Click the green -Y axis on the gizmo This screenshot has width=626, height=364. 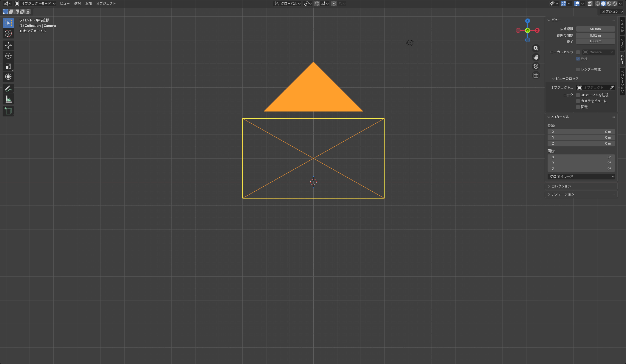[528, 30]
